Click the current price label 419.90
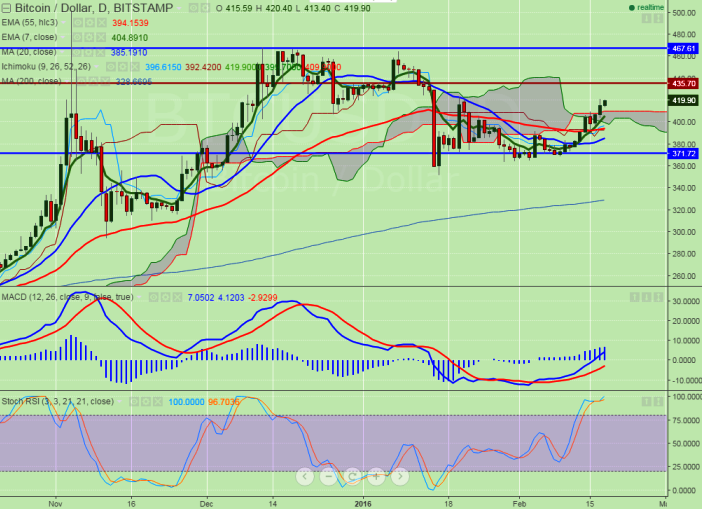Screen dimensions: 702x509 click(x=683, y=100)
